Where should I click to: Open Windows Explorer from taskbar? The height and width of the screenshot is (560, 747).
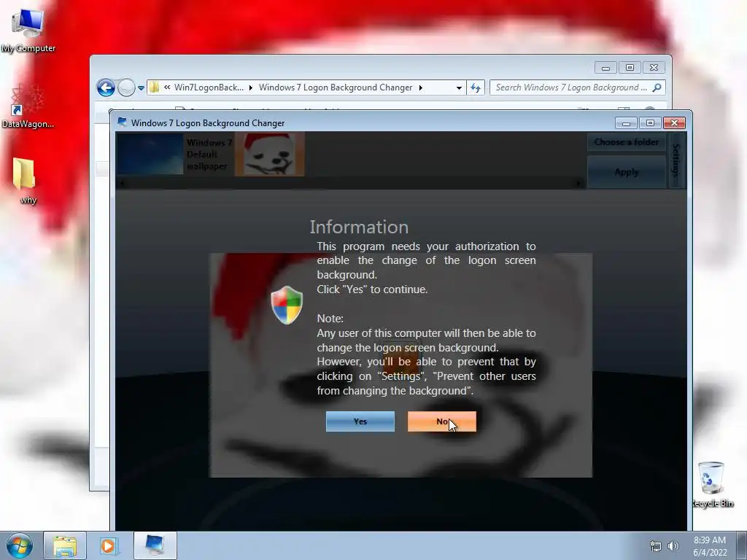tap(65, 545)
